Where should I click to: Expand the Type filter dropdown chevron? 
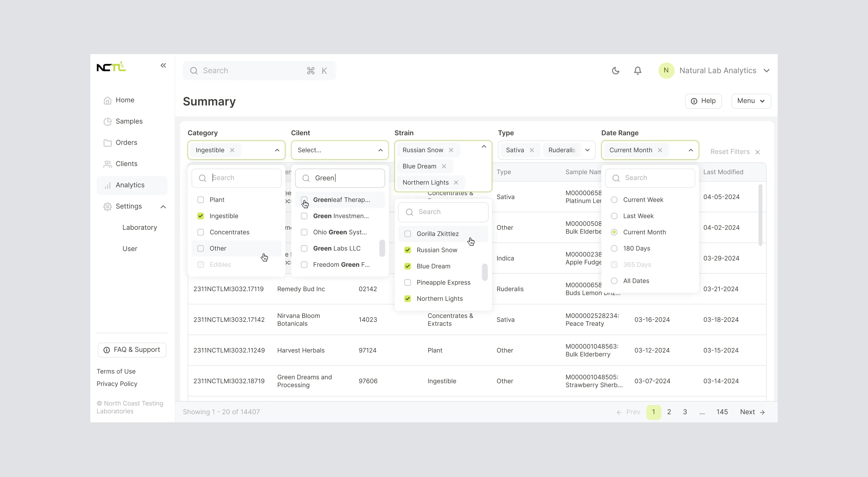pyautogui.click(x=587, y=150)
